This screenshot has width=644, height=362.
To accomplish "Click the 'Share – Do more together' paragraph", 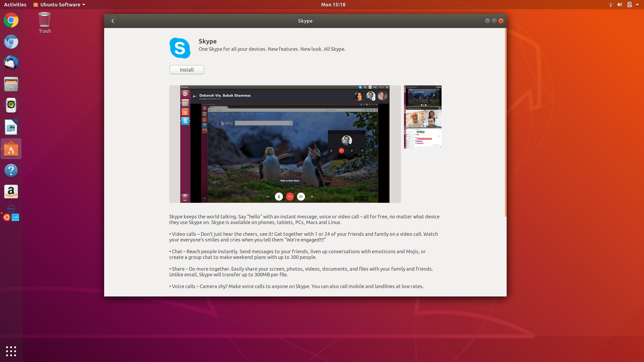I will [301, 272].
